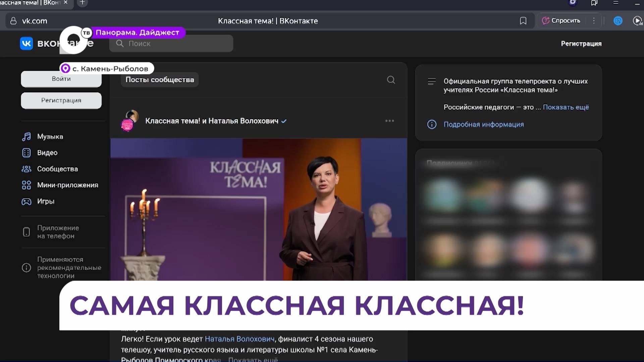Toggle the bookmark icon in the address bar

coord(523,21)
